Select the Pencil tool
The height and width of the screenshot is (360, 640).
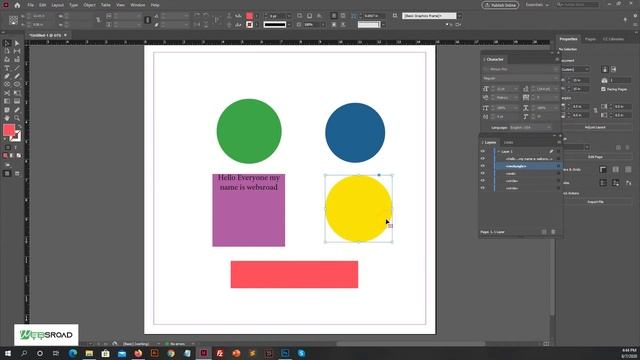point(17,76)
